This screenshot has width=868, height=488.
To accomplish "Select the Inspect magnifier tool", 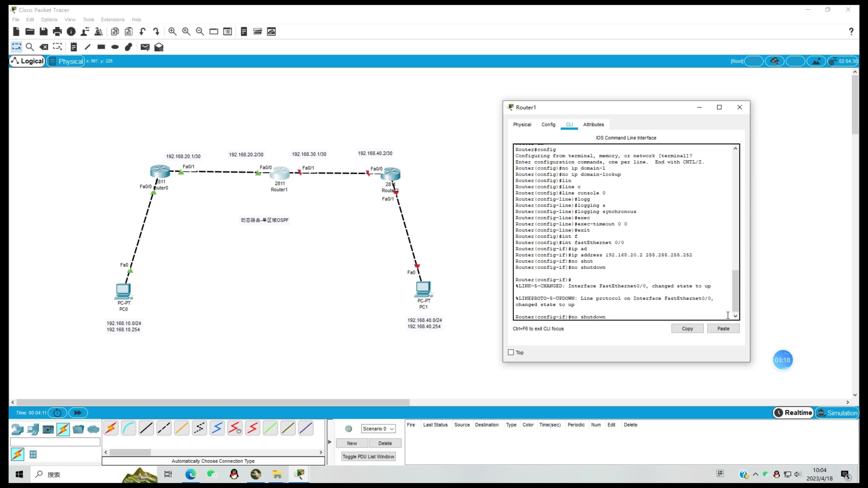I will (x=30, y=47).
